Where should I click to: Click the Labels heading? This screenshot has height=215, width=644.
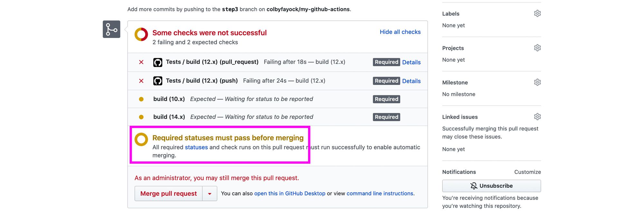click(x=451, y=14)
